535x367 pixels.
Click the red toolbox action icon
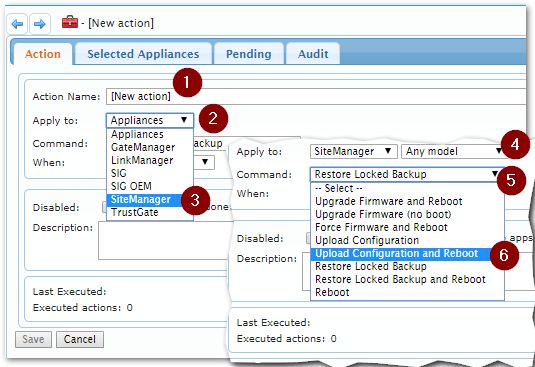[x=70, y=23]
